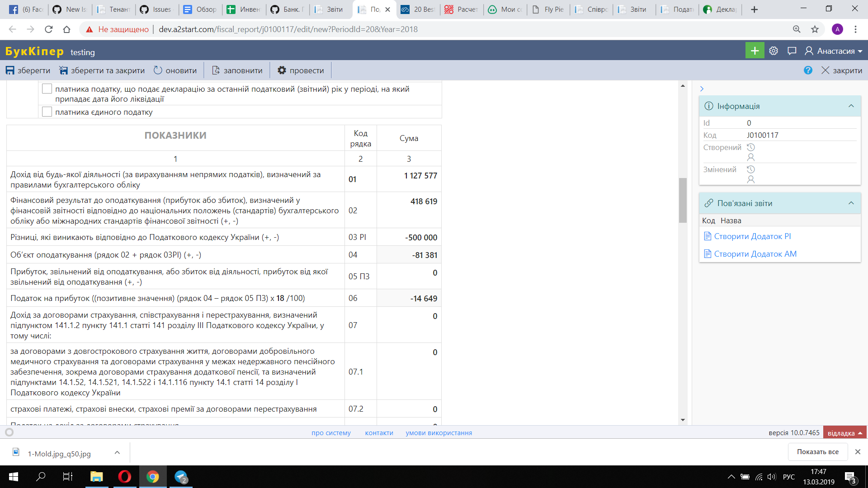
Task: Click оновити refresh toolbar item
Action: [175, 70]
